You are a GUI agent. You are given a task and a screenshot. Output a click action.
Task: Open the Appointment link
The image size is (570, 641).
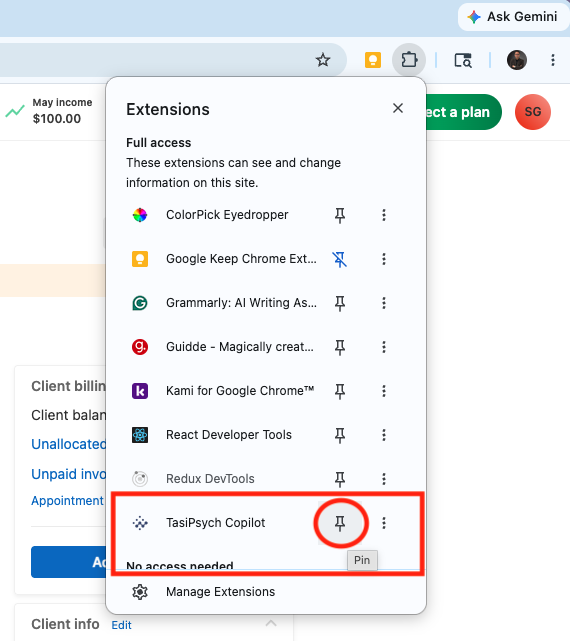point(67,500)
